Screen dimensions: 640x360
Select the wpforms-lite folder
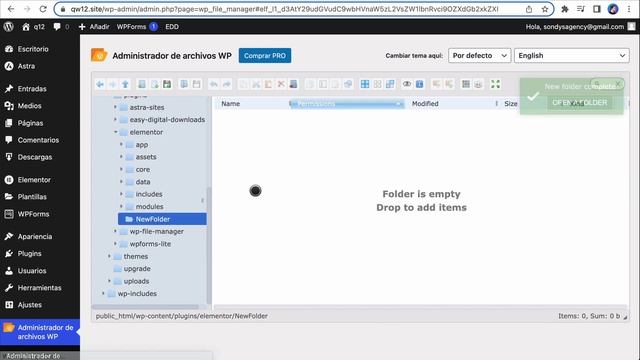pyautogui.click(x=150, y=244)
